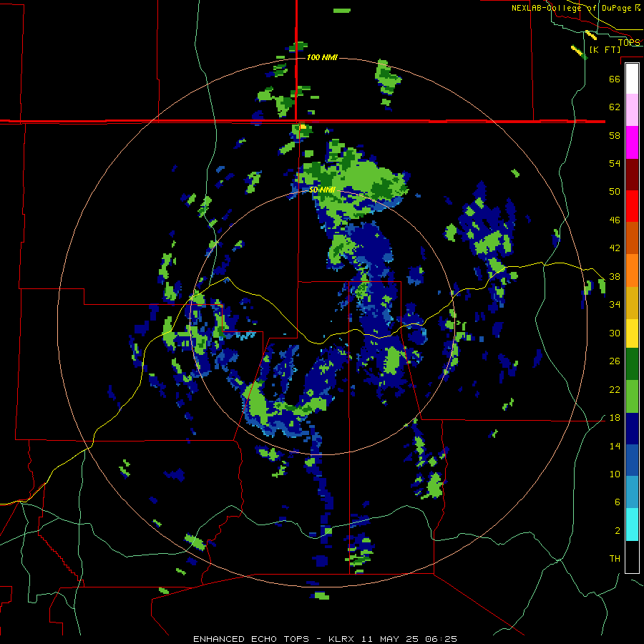The image size is (644, 644).
Task: Click the '42' legend value
Action: tap(615, 248)
